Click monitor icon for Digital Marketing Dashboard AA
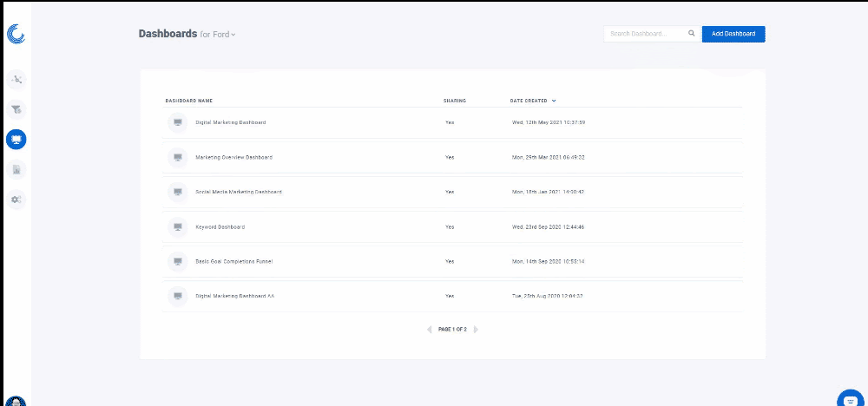 178,296
